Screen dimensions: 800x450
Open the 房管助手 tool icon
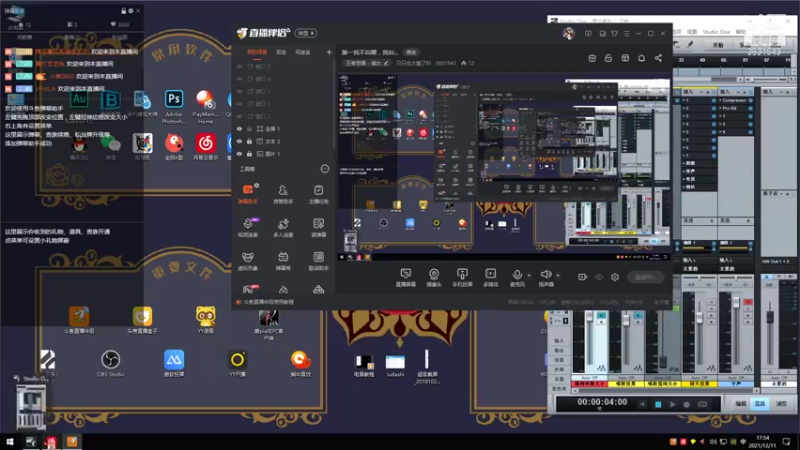pos(283,194)
